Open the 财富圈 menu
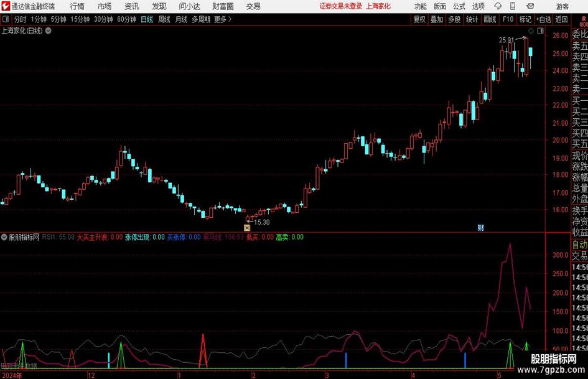588x379 pixels. point(223,6)
